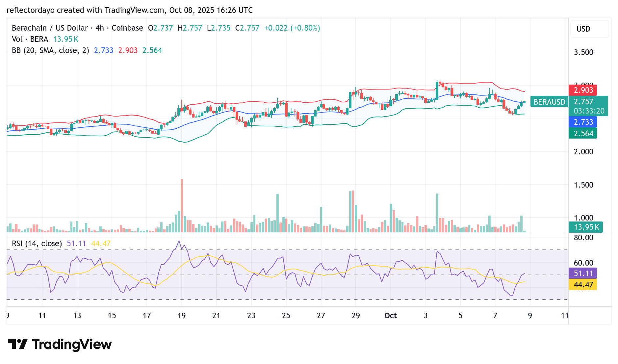Click the 25 date axis label
This screenshot has height=364, width=618.
point(286,316)
